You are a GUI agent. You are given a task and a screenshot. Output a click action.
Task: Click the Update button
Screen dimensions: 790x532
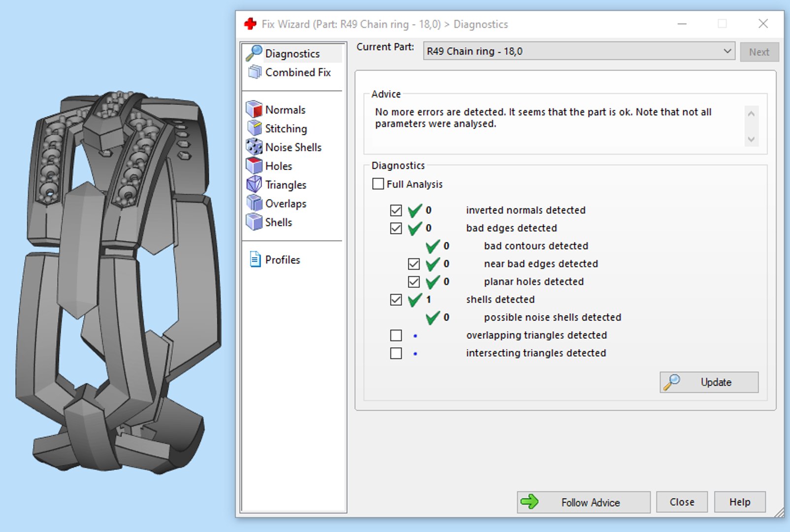pyautogui.click(x=709, y=382)
